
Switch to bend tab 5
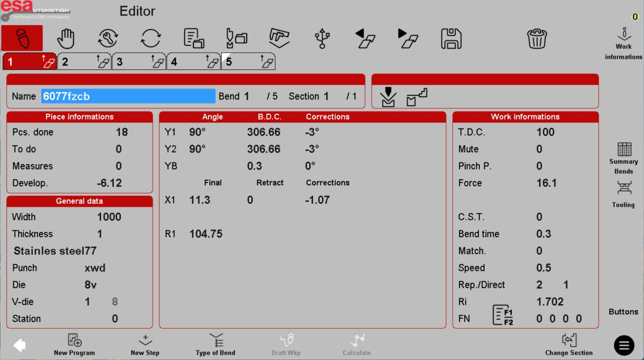248,62
